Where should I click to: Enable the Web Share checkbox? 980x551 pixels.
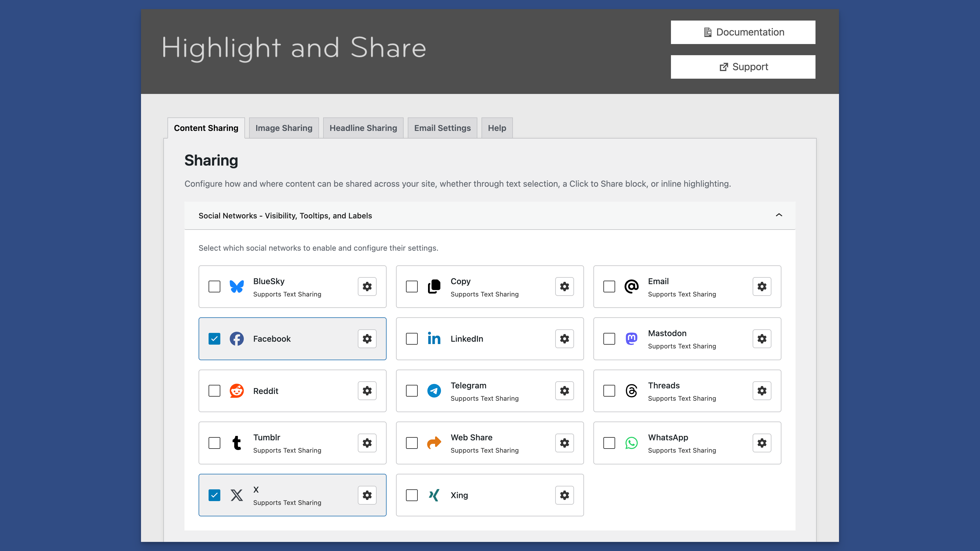pyautogui.click(x=412, y=443)
